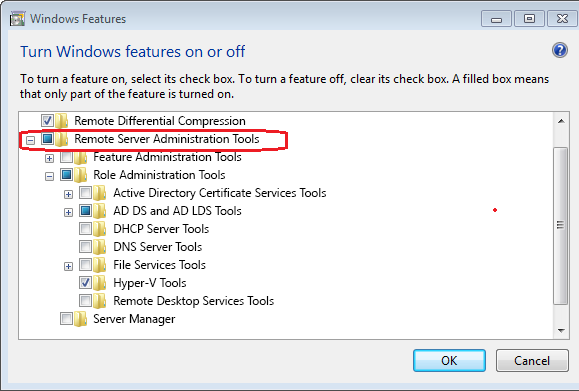Toggle Remote Server Administration Tools checkbox
The image size is (579, 391).
coord(47,138)
